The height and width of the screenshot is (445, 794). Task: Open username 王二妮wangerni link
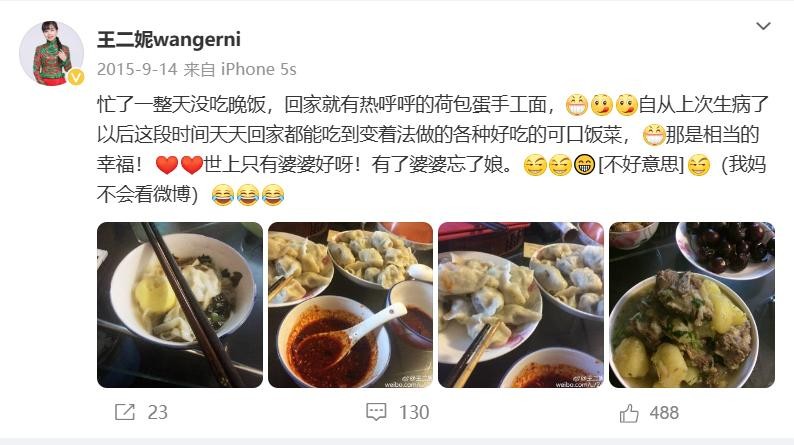click(x=169, y=39)
